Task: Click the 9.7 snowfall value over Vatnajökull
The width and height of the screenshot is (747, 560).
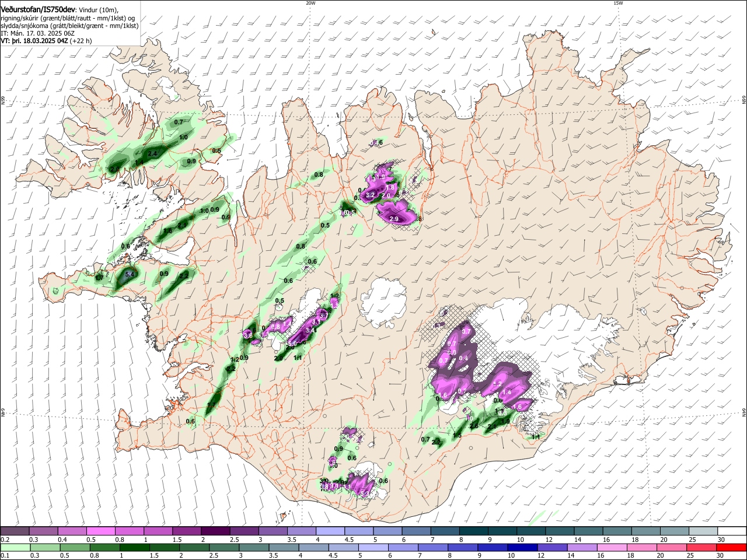Action: pyautogui.click(x=466, y=331)
